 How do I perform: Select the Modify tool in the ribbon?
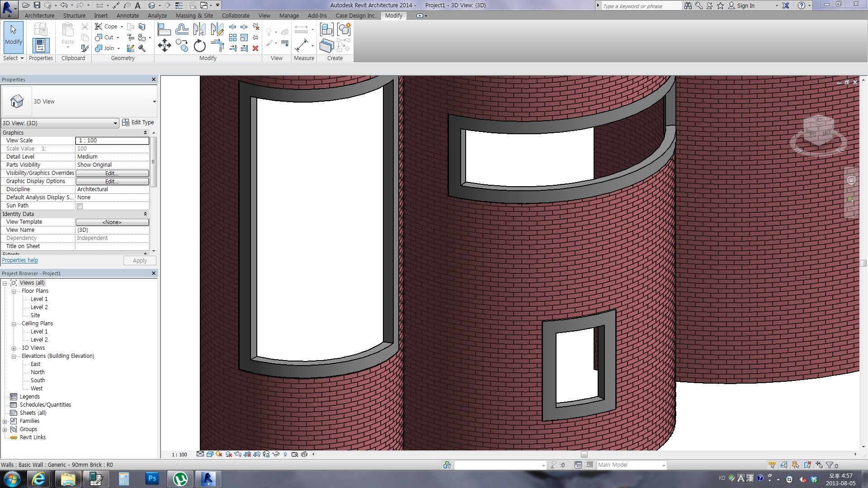tap(14, 37)
